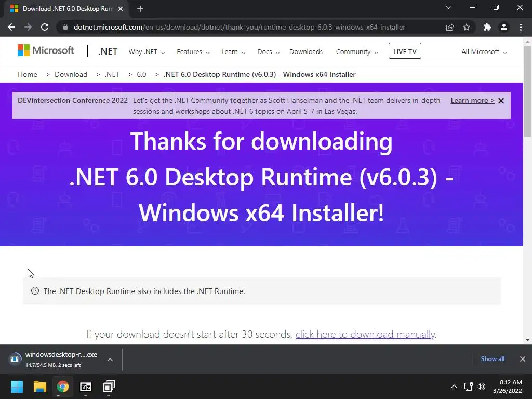This screenshot has height=399, width=532.
Task: Open Chrome's three-dot menu
Action: pyautogui.click(x=521, y=27)
